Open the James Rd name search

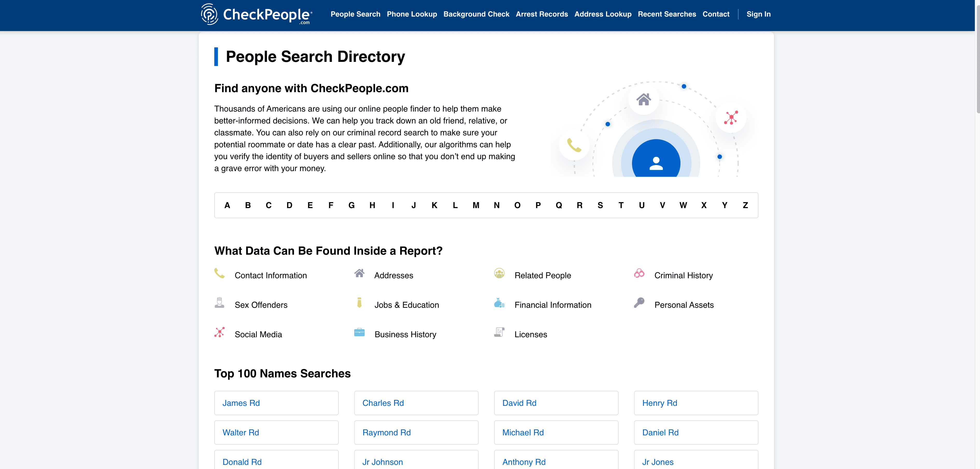click(241, 403)
